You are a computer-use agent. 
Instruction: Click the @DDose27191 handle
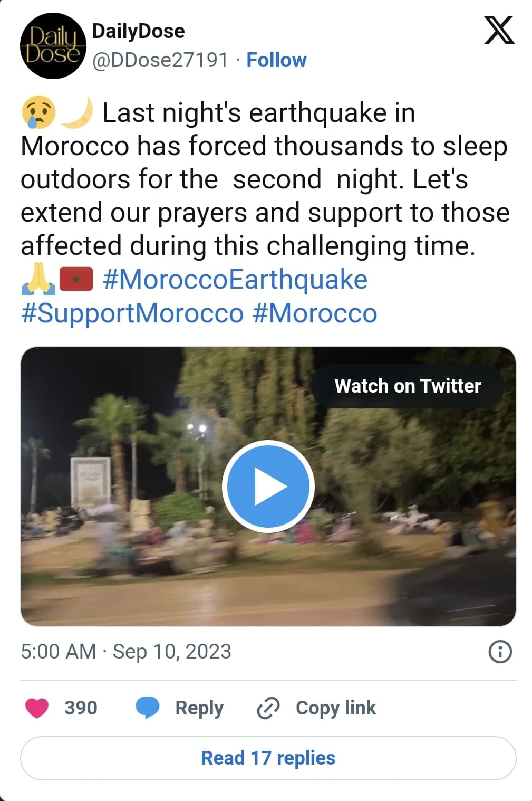(160, 60)
